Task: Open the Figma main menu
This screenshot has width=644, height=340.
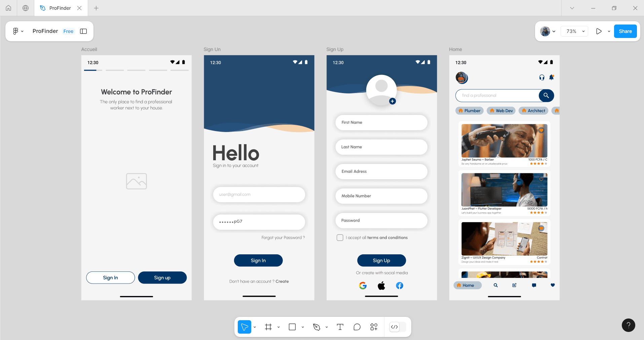Action: tap(18, 31)
